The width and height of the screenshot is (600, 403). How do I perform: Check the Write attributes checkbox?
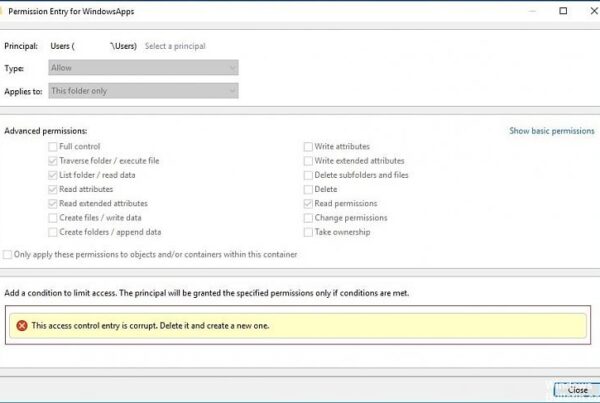(x=308, y=147)
